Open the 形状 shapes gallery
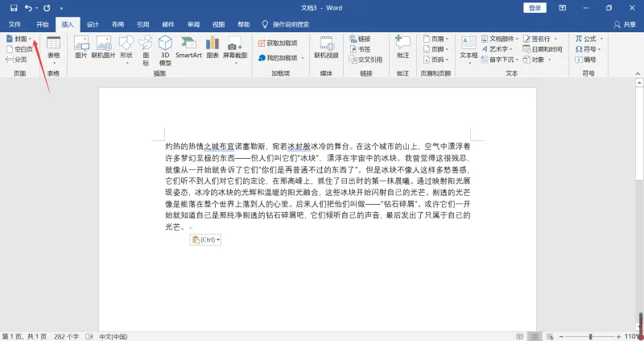Viewport: 644px width, 341px height. point(126,50)
